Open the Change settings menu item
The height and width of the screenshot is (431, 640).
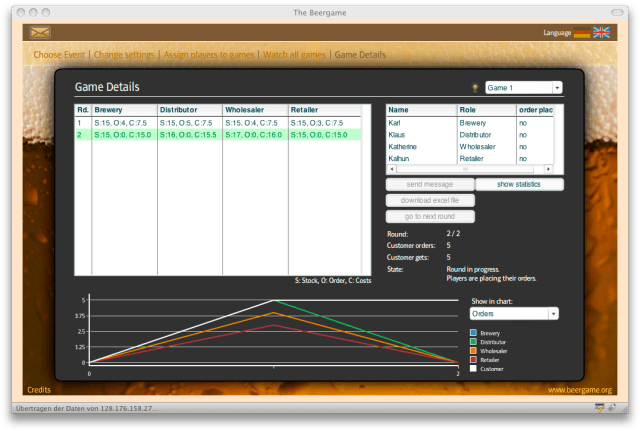124,54
